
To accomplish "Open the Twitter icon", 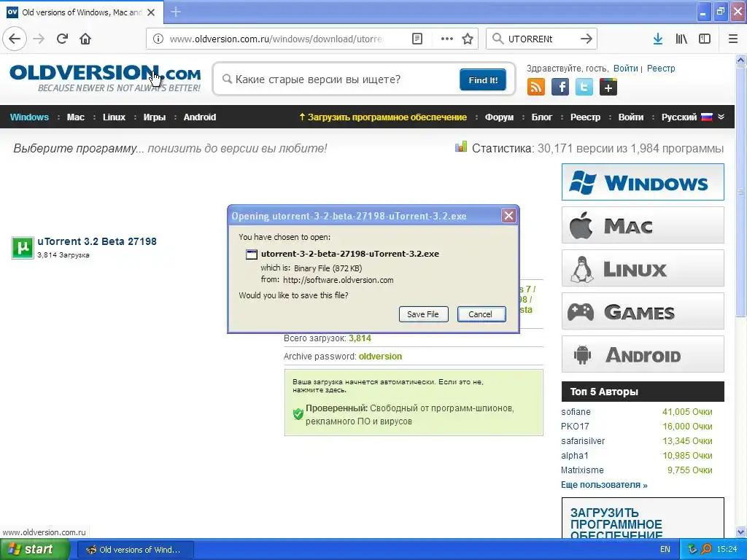I will [584, 87].
